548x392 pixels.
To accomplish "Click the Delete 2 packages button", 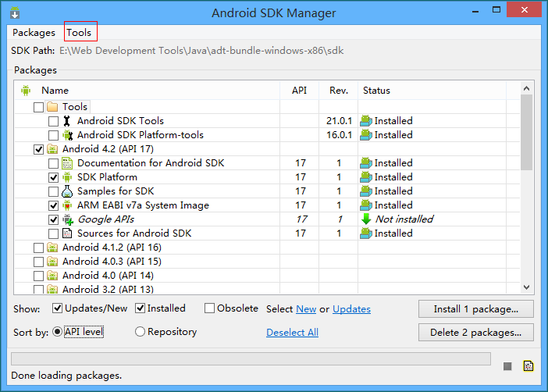I will coord(476,332).
